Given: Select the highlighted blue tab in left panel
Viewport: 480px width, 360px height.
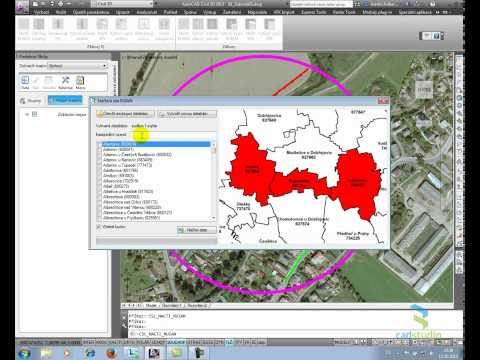Looking at the screenshot, I should tap(65, 100).
